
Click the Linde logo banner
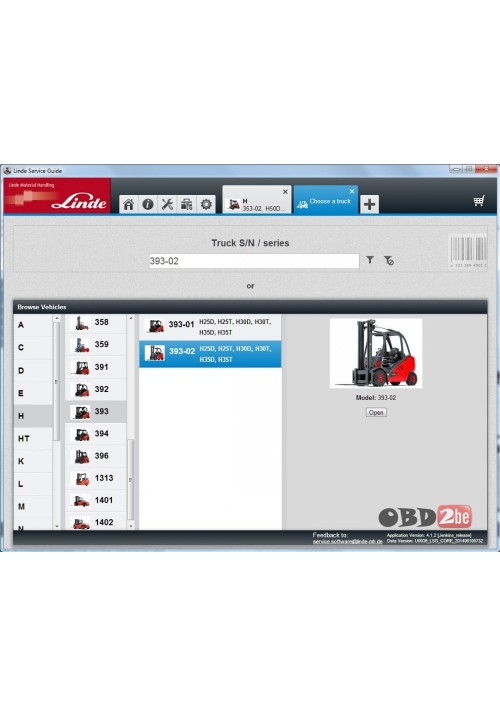(57, 196)
